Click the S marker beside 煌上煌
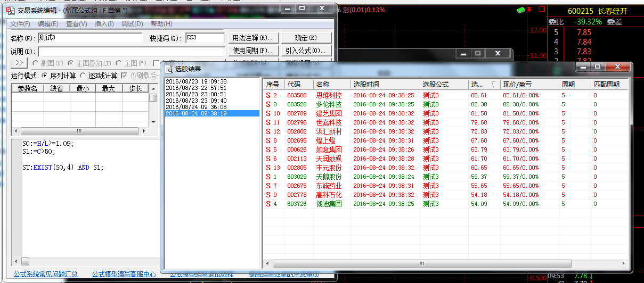The image size is (644, 283). 268,140
